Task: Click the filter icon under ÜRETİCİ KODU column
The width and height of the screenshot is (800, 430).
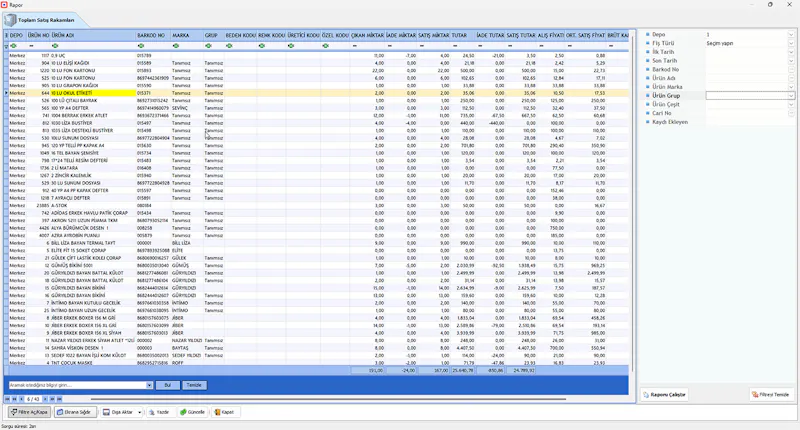Action: click(x=291, y=46)
